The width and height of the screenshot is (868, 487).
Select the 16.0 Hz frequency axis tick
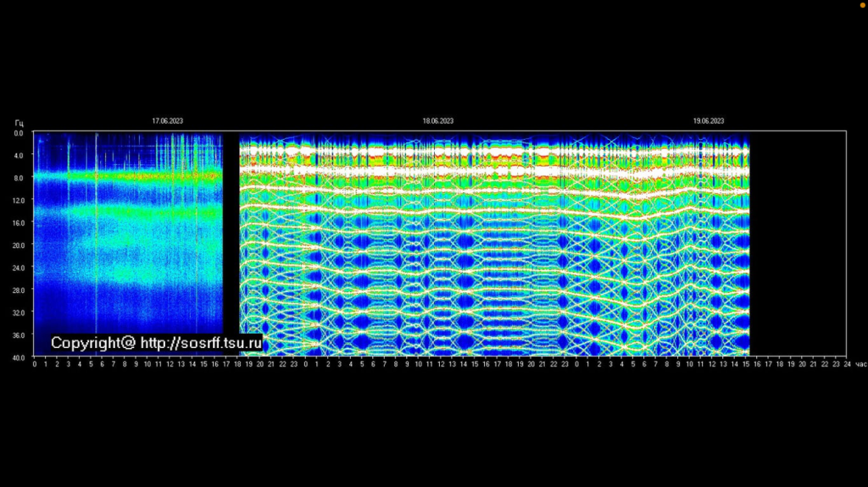point(19,223)
